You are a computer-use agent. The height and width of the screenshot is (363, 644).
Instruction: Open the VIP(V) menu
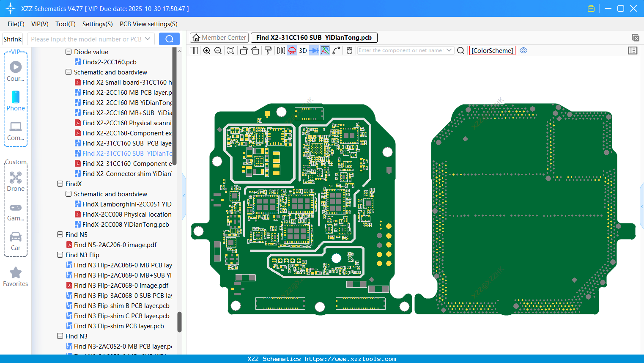(x=40, y=24)
